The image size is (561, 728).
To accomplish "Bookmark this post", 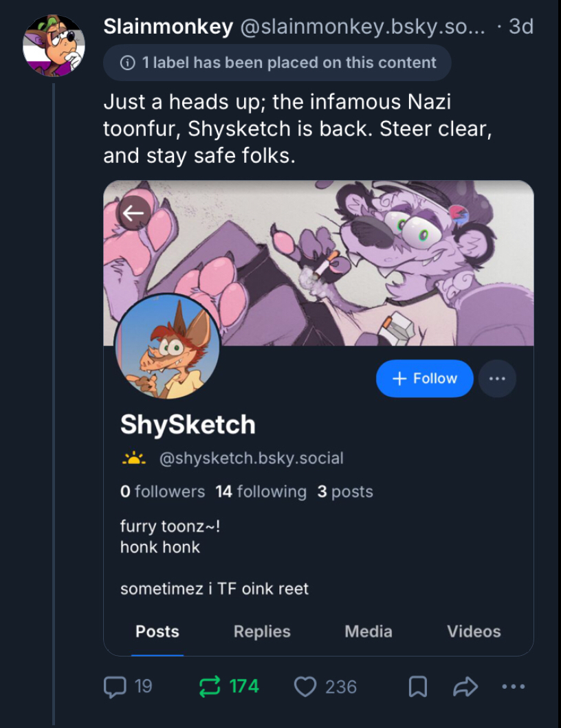I will coord(417,686).
